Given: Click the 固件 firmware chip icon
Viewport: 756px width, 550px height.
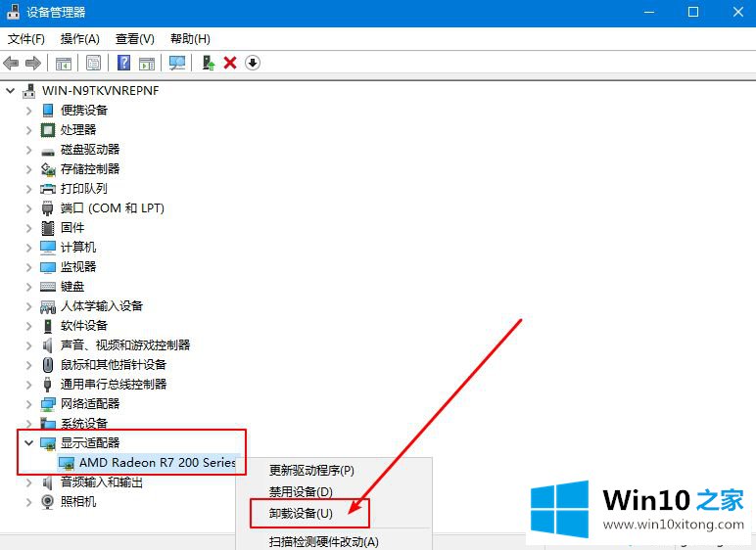Looking at the screenshot, I should [48, 227].
